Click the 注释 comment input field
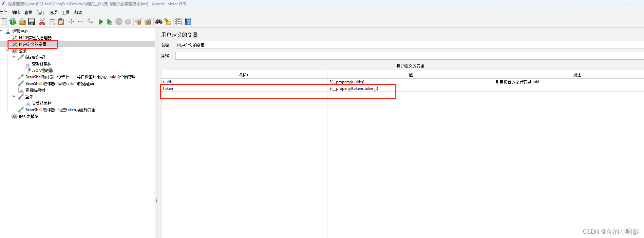 click(409, 56)
